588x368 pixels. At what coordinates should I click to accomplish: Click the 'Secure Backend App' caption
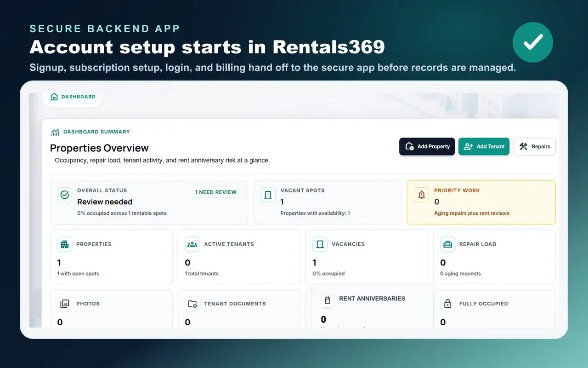pyautogui.click(x=105, y=29)
